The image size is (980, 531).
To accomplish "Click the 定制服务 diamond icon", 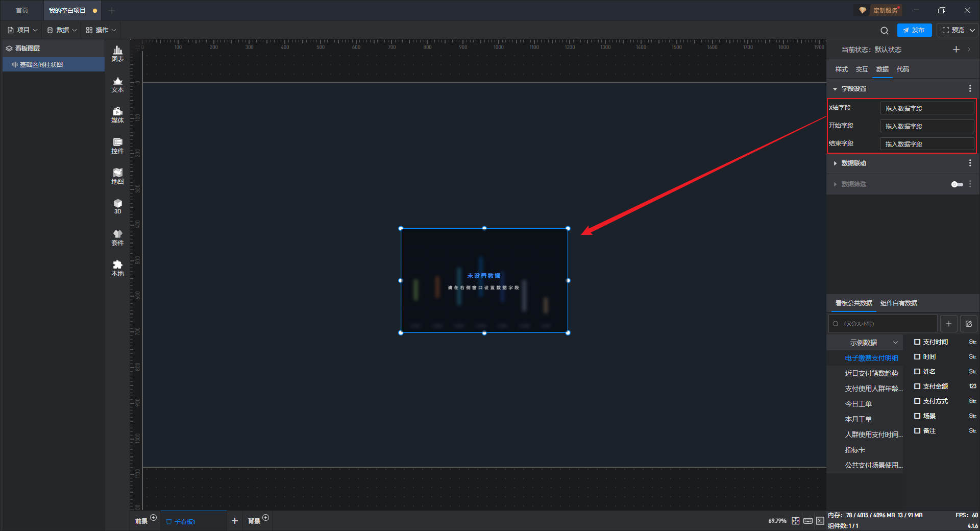I will coord(863,10).
